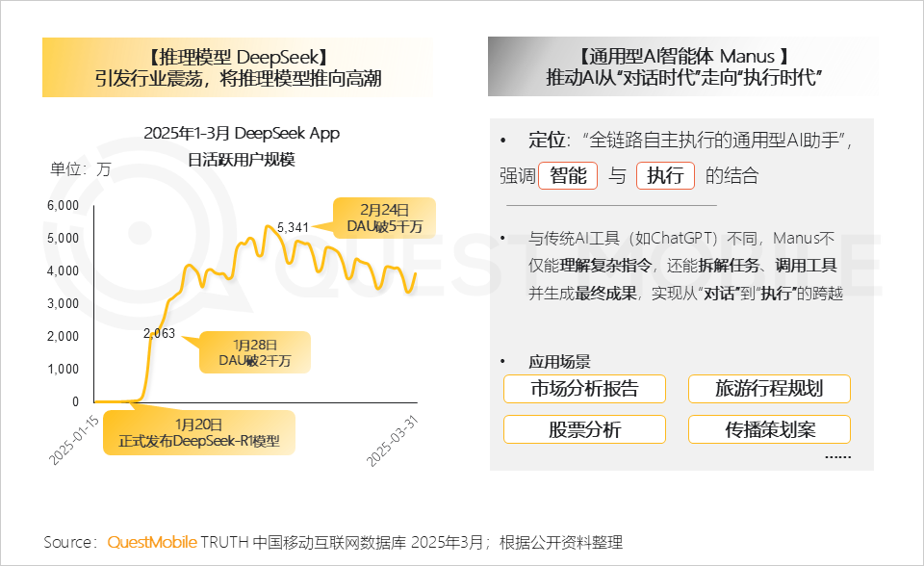The image size is (924, 566).
Task: Click the ellipsis dots below scenario boxes
Action: point(837,457)
